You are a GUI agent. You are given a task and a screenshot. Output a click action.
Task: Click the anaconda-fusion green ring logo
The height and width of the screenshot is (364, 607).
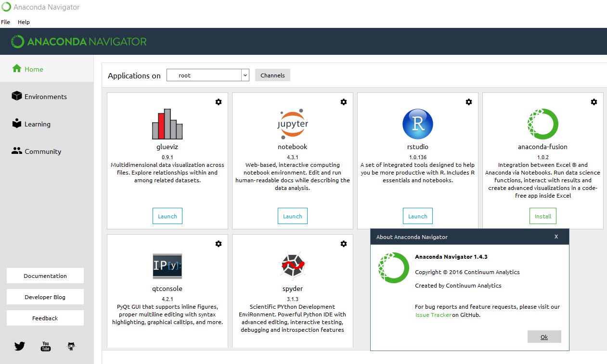[x=543, y=124]
